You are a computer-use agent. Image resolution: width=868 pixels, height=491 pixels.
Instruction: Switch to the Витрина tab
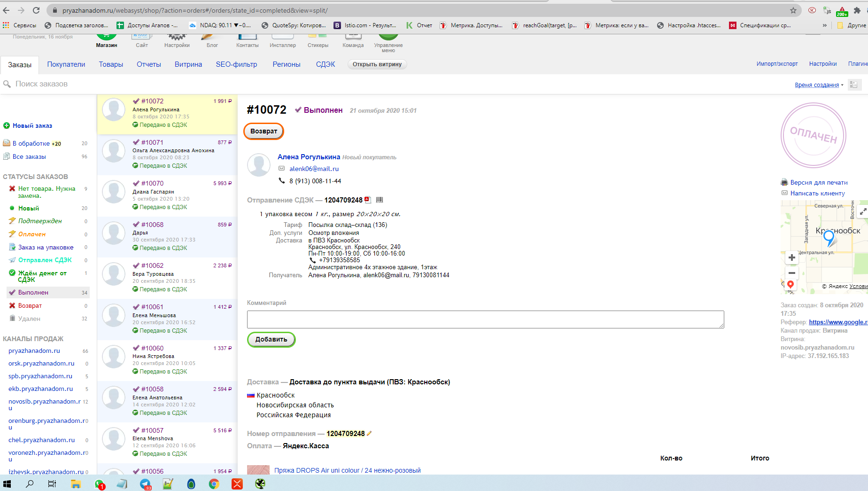click(x=188, y=64)
